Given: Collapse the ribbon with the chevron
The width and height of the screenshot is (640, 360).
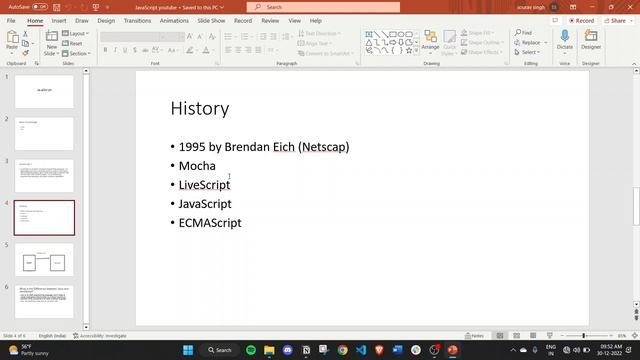Looking at the screenshot, I should point(634,64).
